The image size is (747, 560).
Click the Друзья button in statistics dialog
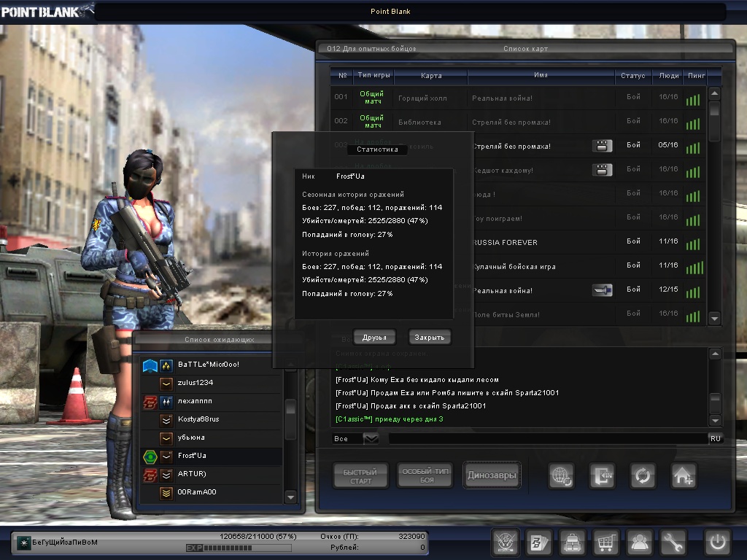coord(374,337)
